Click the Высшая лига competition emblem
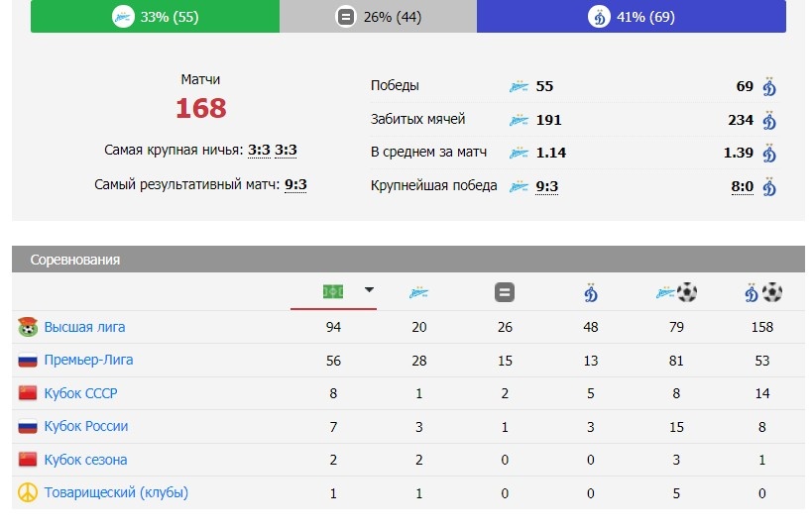812x529 pixels. click(x=28, y=327)
